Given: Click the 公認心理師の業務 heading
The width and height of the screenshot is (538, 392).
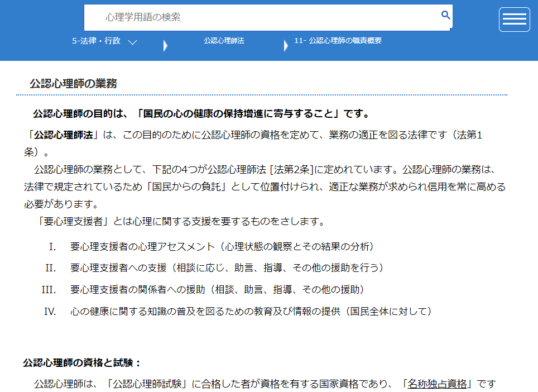Looking at the screenshot, I should 73,83.
